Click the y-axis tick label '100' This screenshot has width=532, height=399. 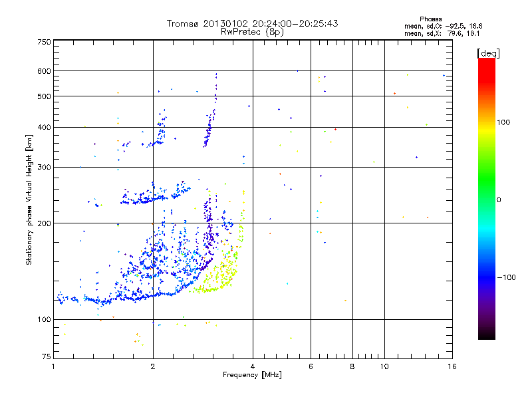tap(44, 319)
